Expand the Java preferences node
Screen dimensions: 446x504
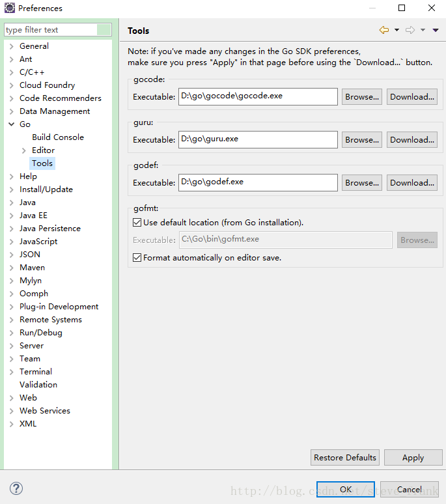coord(12,203)
